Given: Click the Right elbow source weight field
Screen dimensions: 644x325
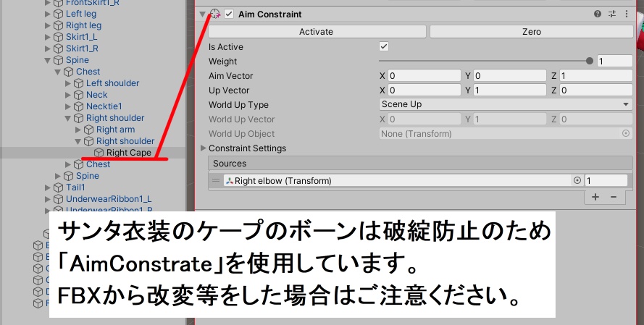Looking at the screenshot, I should [606, 180].
